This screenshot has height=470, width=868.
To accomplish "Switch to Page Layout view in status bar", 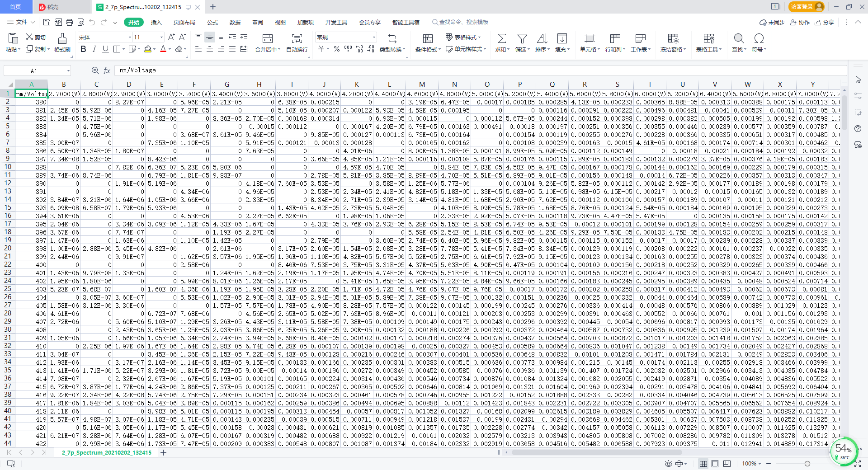I will pos(715,464).
